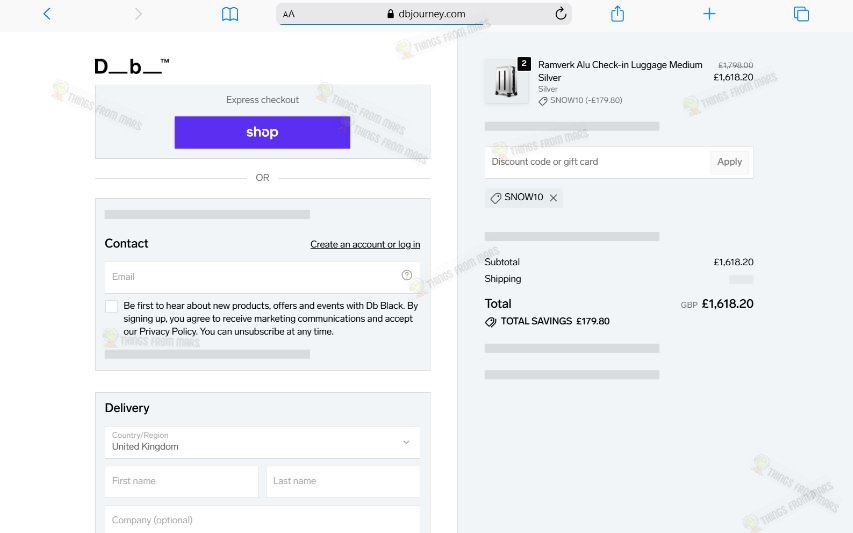
Task: Open Create an account or log in link
Action: [x=365, y=245]
